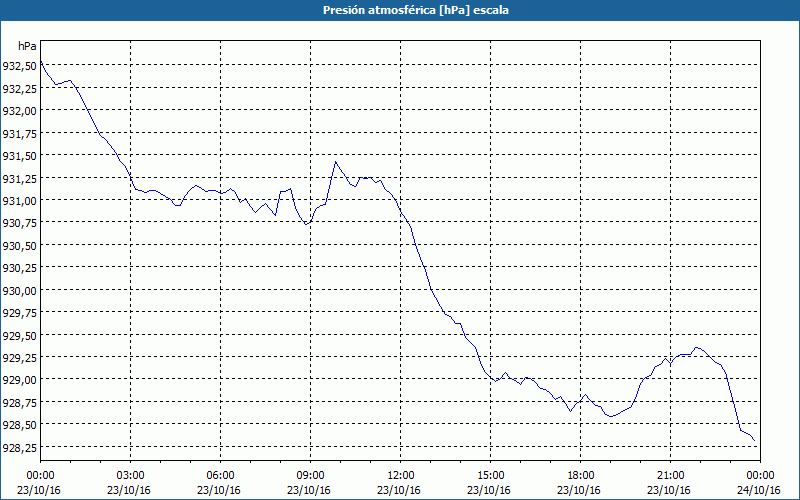Click the hPa unit label on the axis
Screen dimensions: 800x500
tap(27, 46)
